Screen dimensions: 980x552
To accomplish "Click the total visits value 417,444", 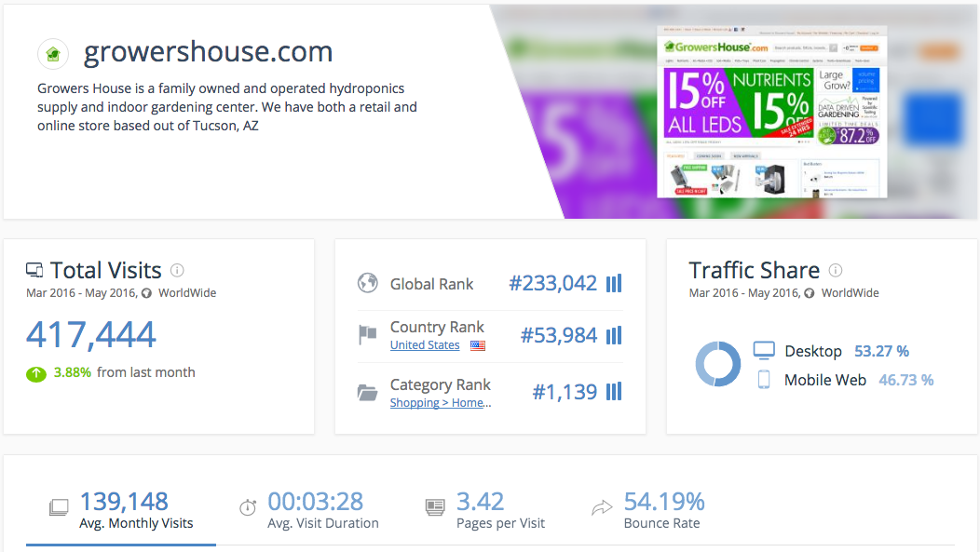I will coord(91,335).
